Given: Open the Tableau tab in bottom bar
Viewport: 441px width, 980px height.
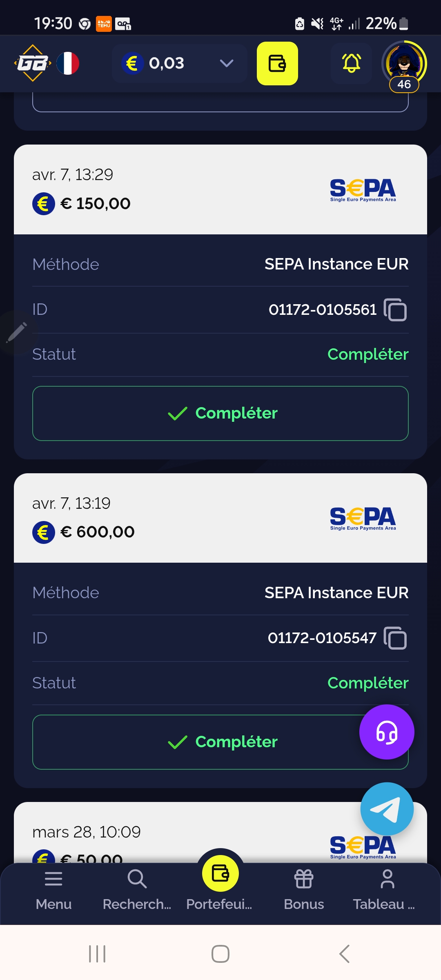Looking at the screenshot, I should coord(386,889).
